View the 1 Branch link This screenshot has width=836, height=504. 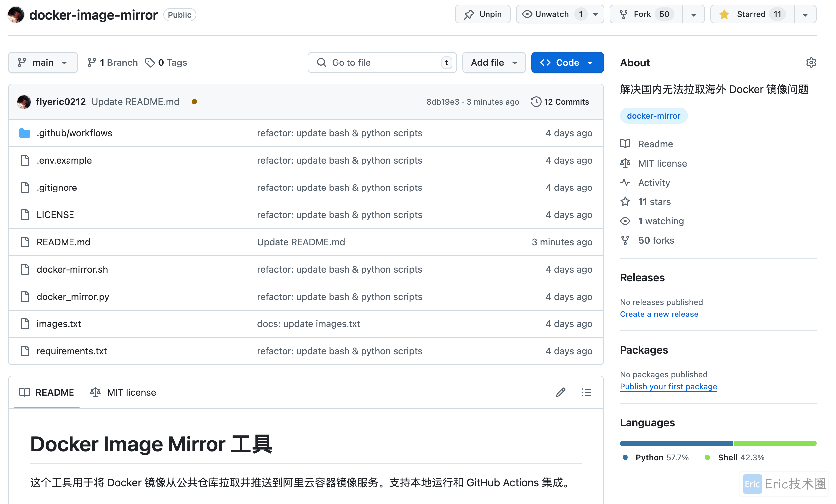[x=112, y=63]
